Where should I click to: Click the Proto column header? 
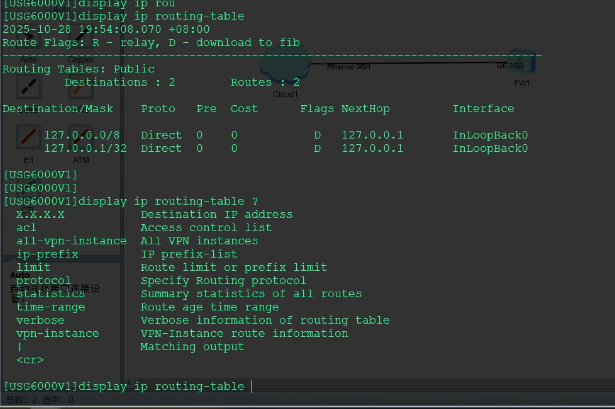(158, 109)
